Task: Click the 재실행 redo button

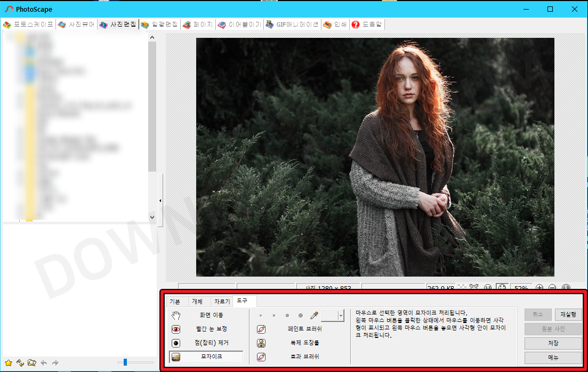Action: tap(568, 314)
